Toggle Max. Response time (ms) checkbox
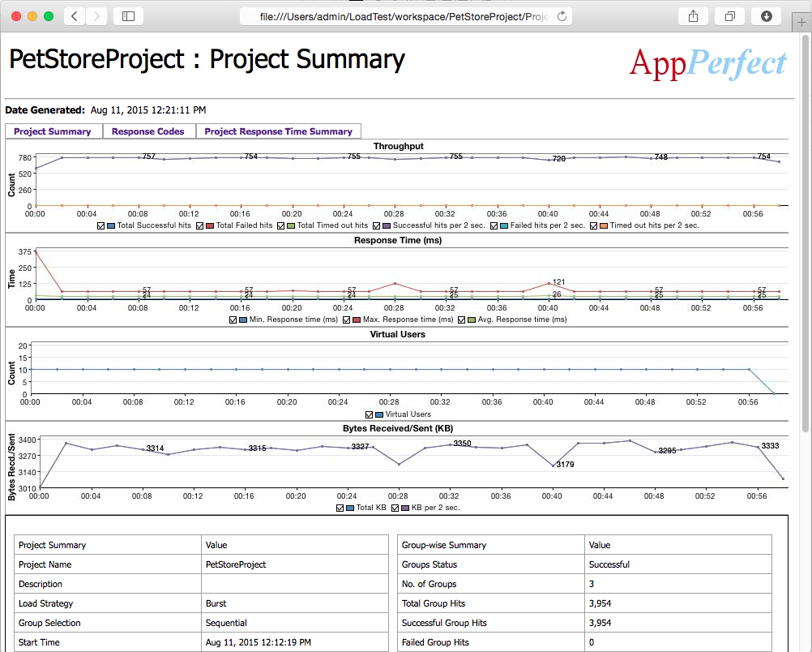This screenshot has height=652, width=812. 347,320
